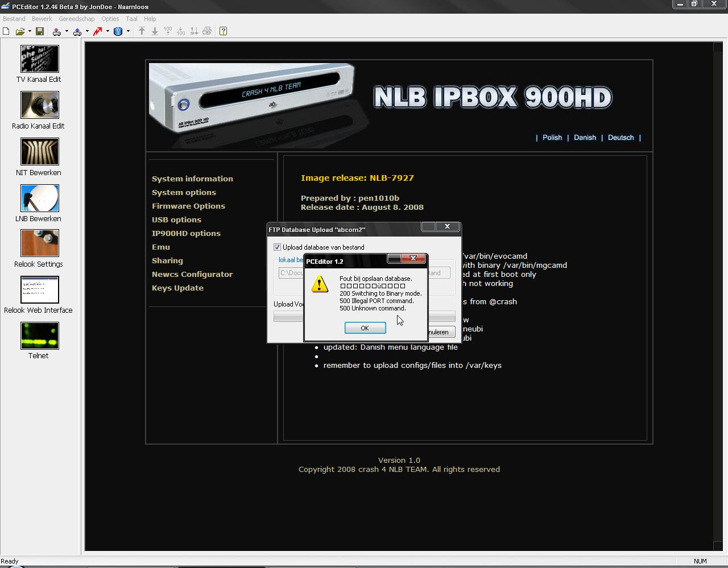
Task: Open System options link
Action: (184, 192)
